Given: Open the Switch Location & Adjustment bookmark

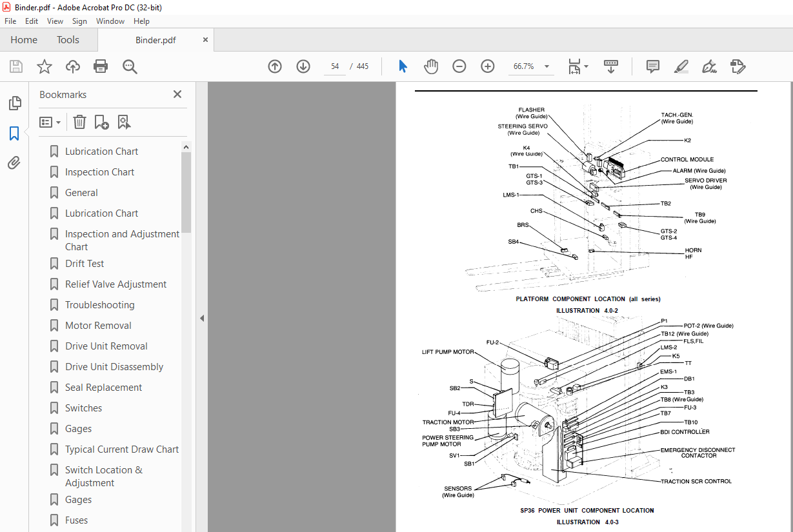Looking at the screenshot, I should click(104, 477).
